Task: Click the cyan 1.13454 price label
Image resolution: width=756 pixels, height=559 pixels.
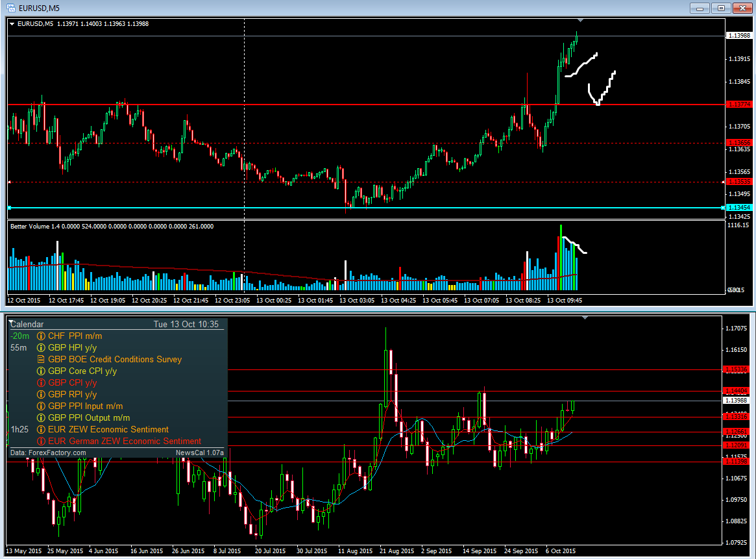Action: click(738, 207)
